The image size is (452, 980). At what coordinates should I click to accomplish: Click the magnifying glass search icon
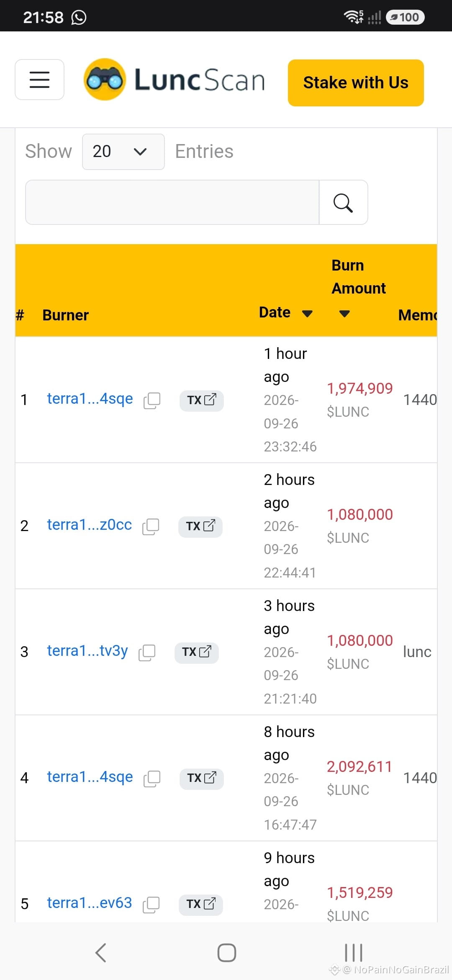coord(343,203)
